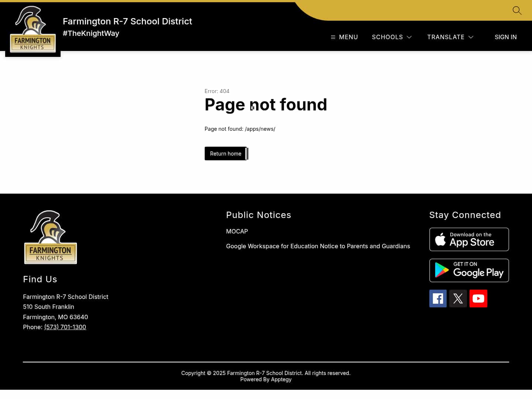Expand the SCHOOLS dropdown
This screenshot has height=399, width=532.
(388, 37)
